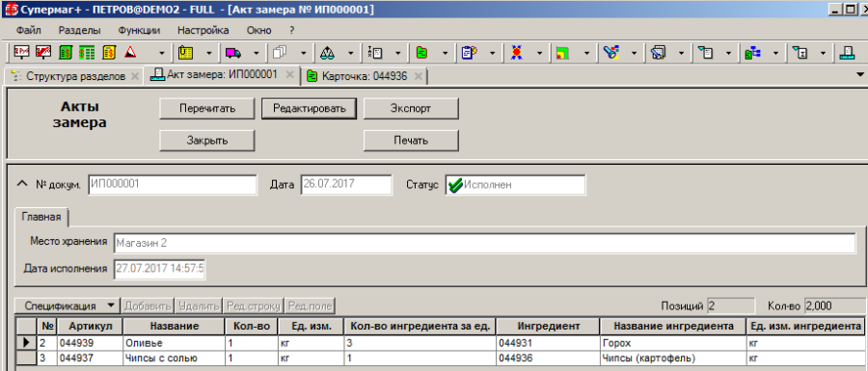The image size is (868, 371).
Task: Open the Окно menu
Action: point(259,31)
